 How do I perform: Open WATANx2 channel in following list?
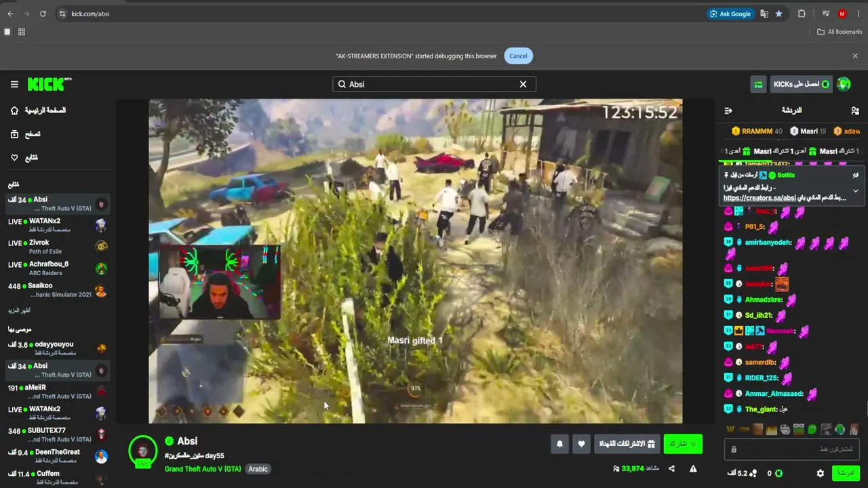[x=58, y=225]
